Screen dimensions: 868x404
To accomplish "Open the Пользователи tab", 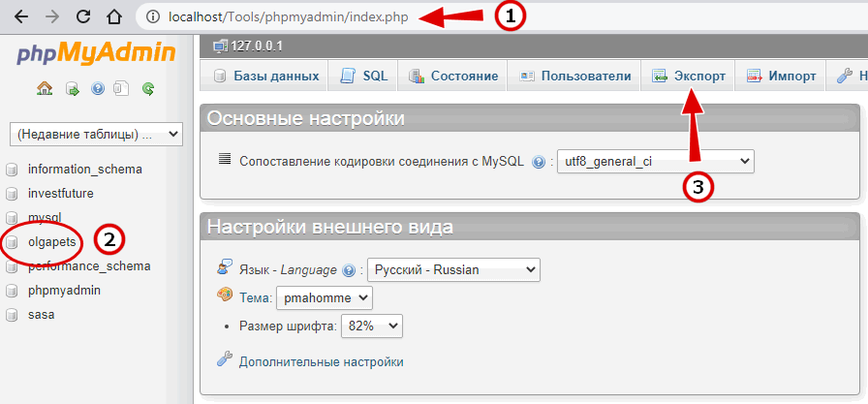I will point(574,76).
